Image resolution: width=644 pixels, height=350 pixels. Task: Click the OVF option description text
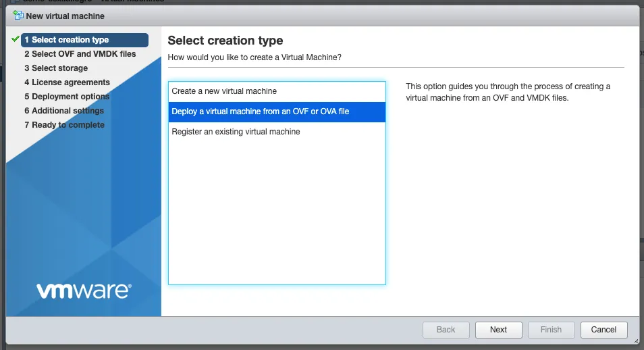point(508,92)
